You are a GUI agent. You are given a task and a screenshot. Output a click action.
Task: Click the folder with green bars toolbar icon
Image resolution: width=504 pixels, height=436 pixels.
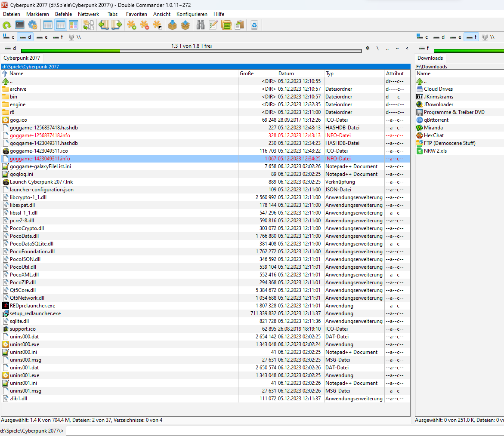[x=226, y=25]
